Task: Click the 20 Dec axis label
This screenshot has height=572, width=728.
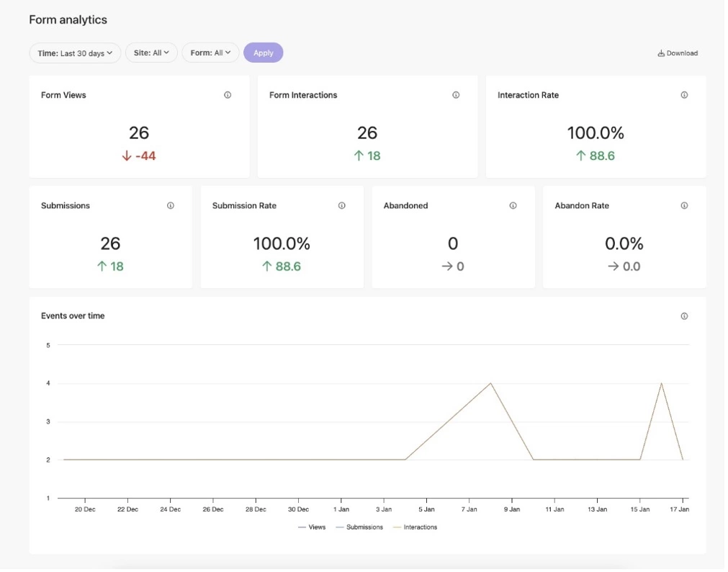Action: 85,510
